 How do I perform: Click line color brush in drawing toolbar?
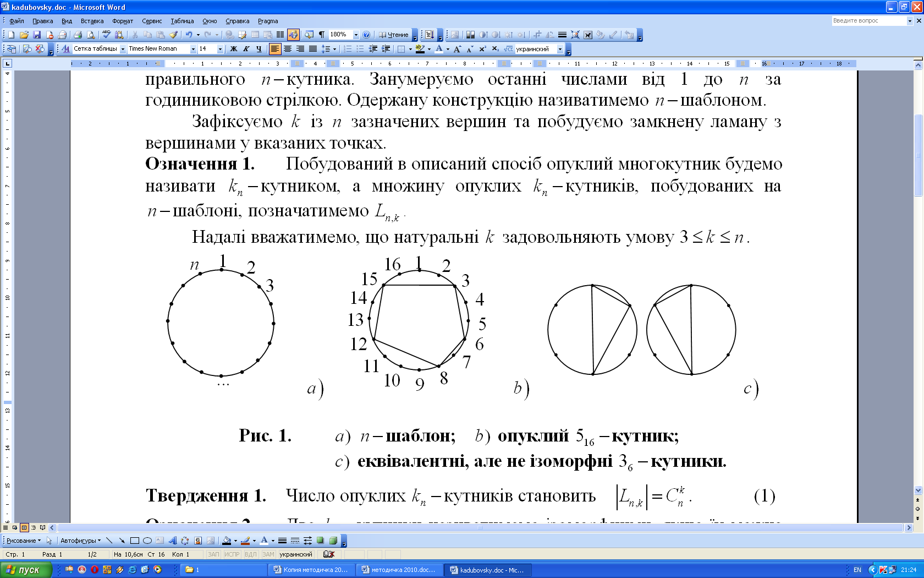point(245,541)
